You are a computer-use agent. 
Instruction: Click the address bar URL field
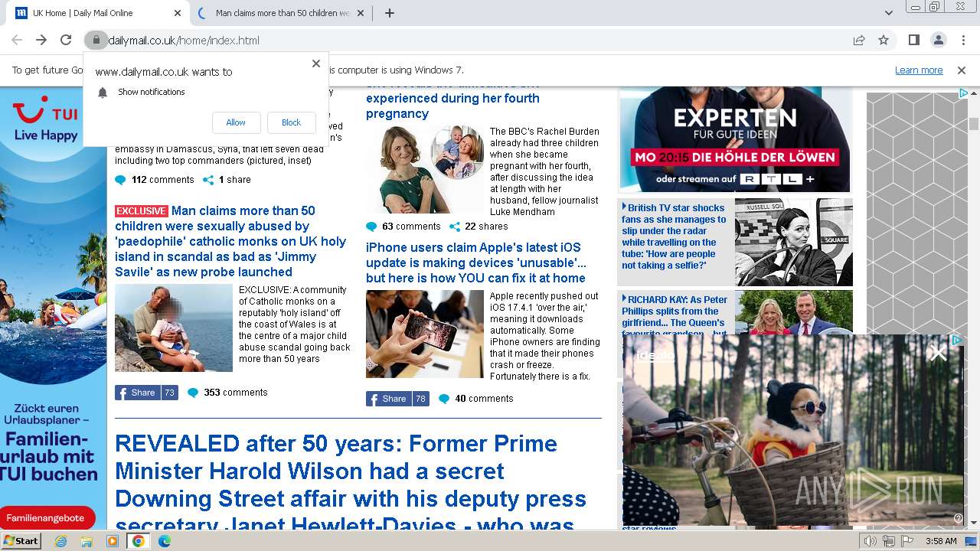coord(475,40)
